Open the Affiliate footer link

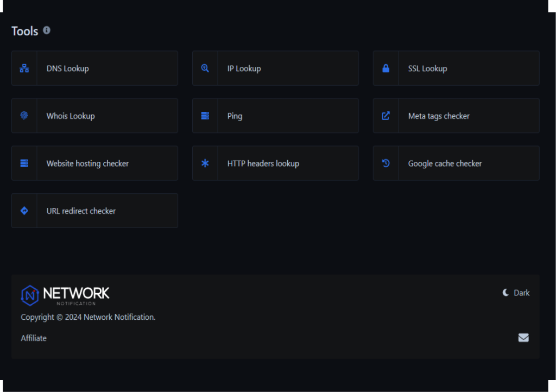34,338
